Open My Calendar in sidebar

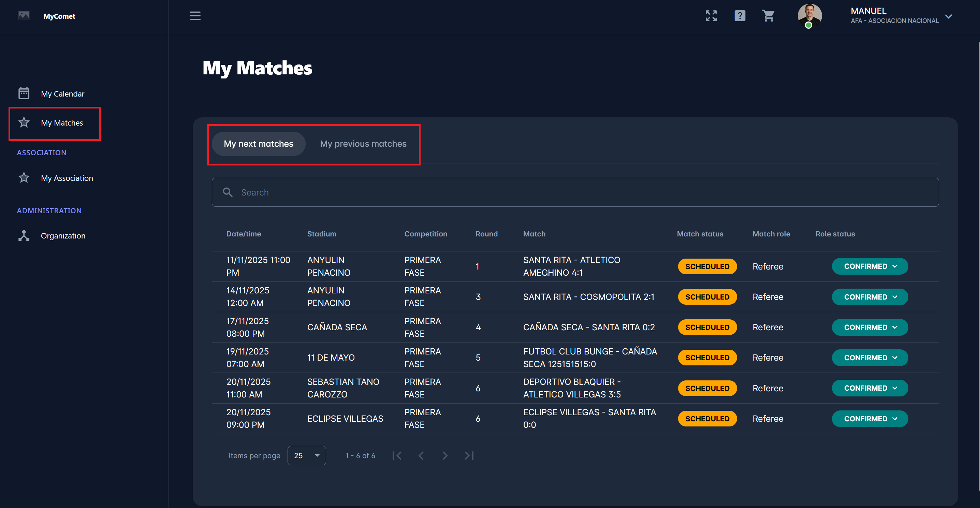(62, 93)
